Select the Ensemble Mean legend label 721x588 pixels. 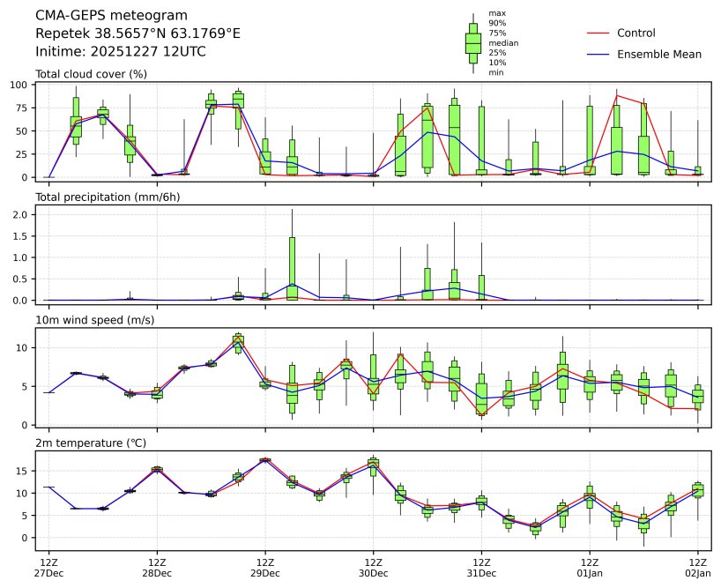[659, 54]
